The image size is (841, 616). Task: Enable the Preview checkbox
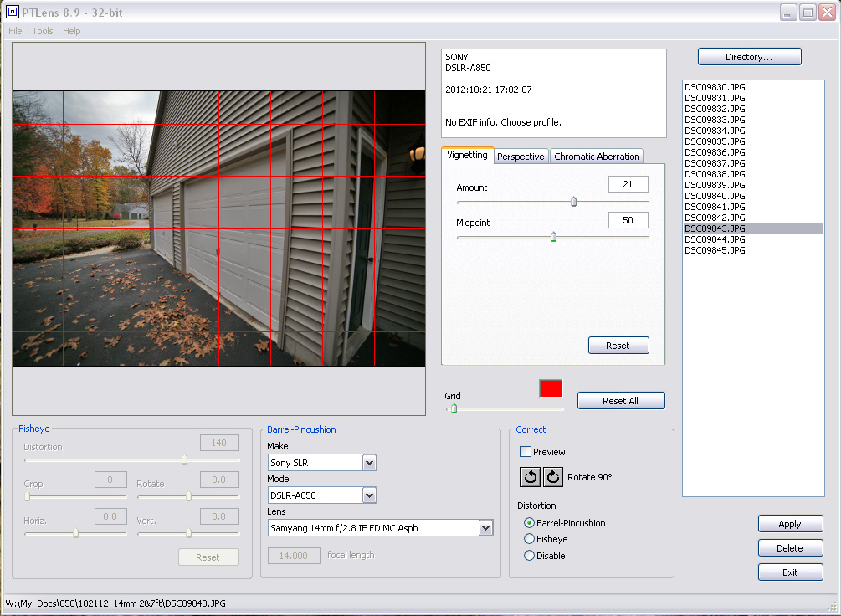pos(526,452)
